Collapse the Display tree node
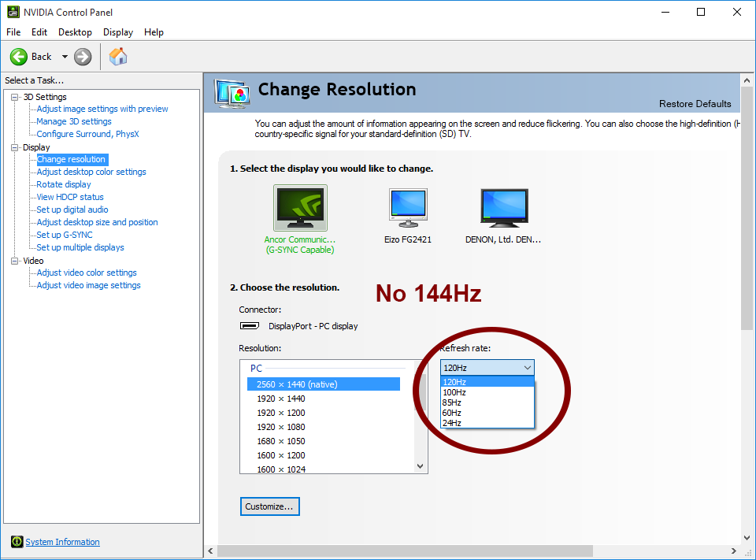 click(14, 147)
